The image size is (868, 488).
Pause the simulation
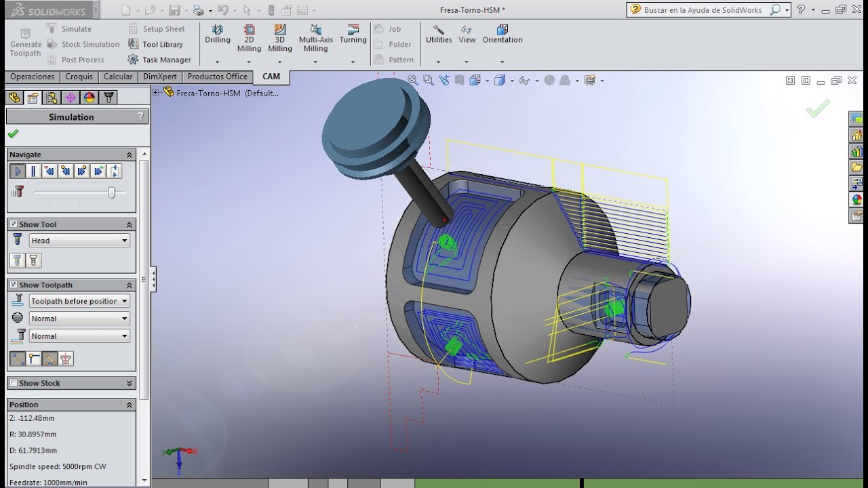tap(33, 171)
